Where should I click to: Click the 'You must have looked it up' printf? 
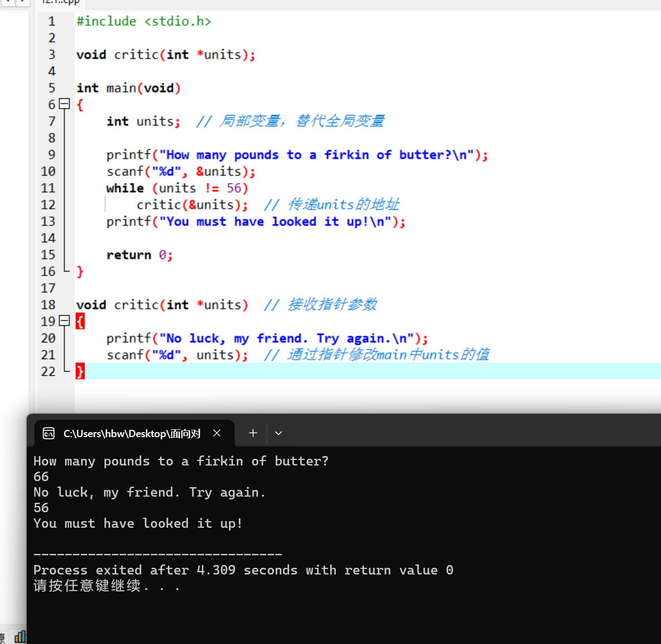click(256, 221)
